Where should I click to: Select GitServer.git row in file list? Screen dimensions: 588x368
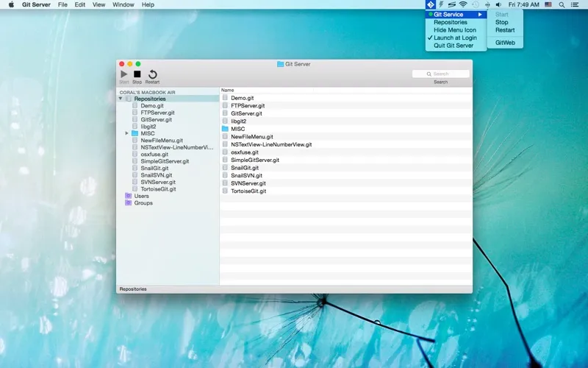[x=345, y=113]
